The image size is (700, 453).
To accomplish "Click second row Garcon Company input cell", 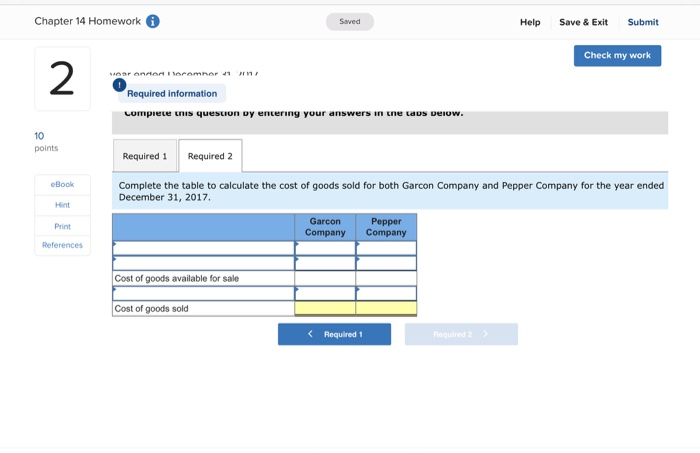I will 325,263.
